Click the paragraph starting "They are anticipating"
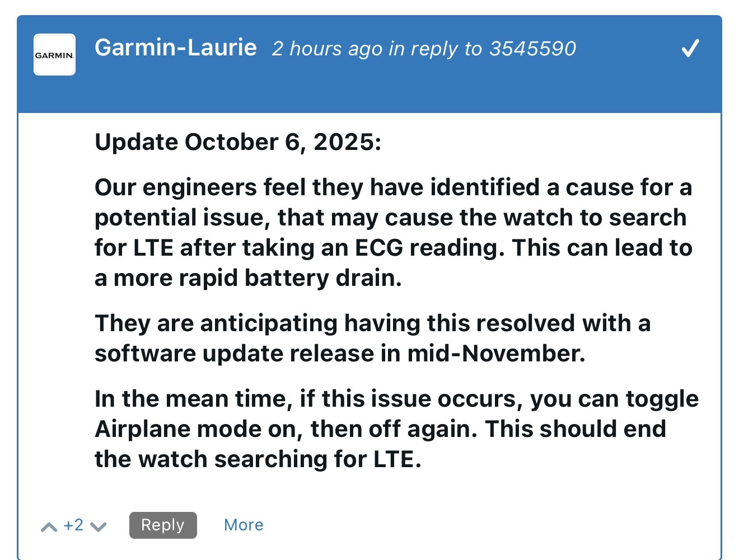The height and width of the screenshot is (560, 739). tap(372, 338)
